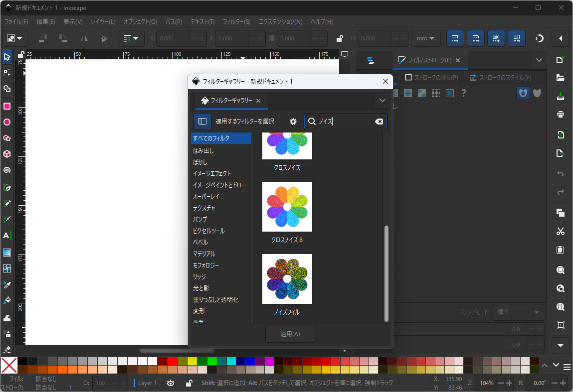Open the フィルター(S) menu
This screenshot has width=573, height=392.
pos(237,21)
